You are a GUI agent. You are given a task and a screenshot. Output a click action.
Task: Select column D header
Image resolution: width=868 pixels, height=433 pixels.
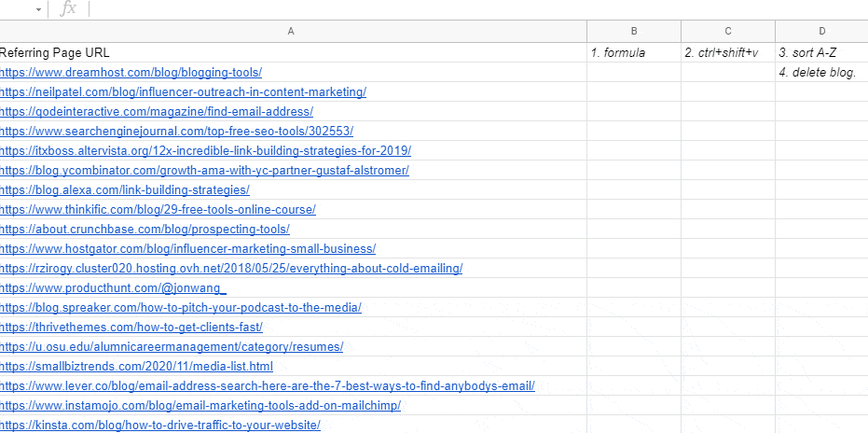(822, 32)
